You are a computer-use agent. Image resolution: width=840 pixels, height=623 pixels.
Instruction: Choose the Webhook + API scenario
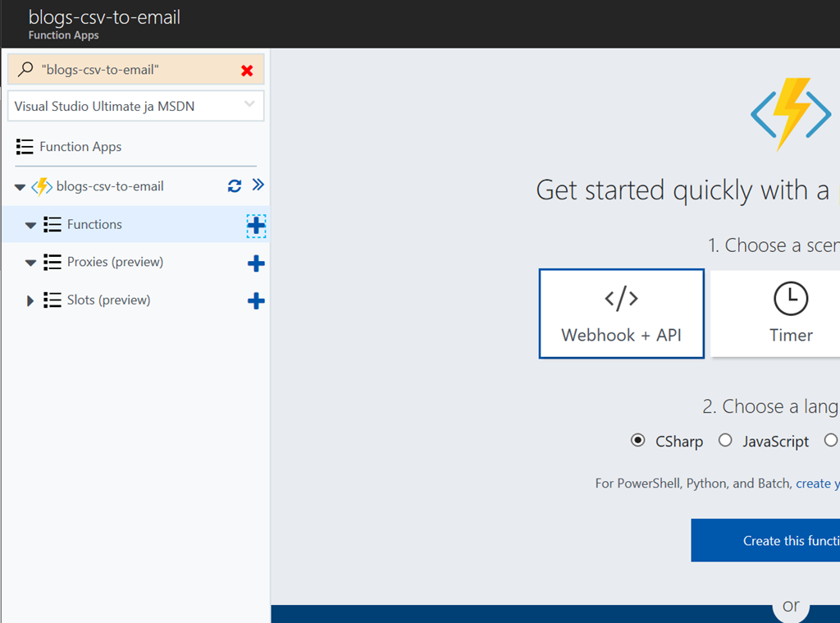(x=621, y=314)
